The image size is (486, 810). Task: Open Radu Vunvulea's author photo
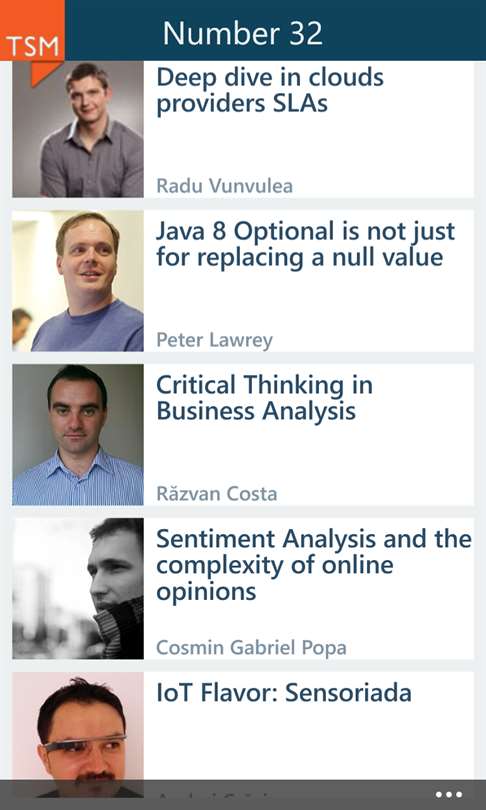78,129
